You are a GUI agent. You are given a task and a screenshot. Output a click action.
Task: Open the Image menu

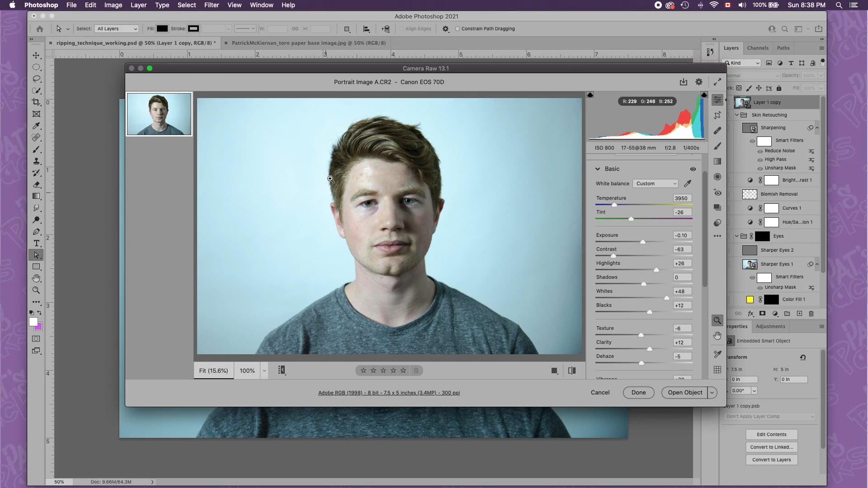click(x=113, y=5)
